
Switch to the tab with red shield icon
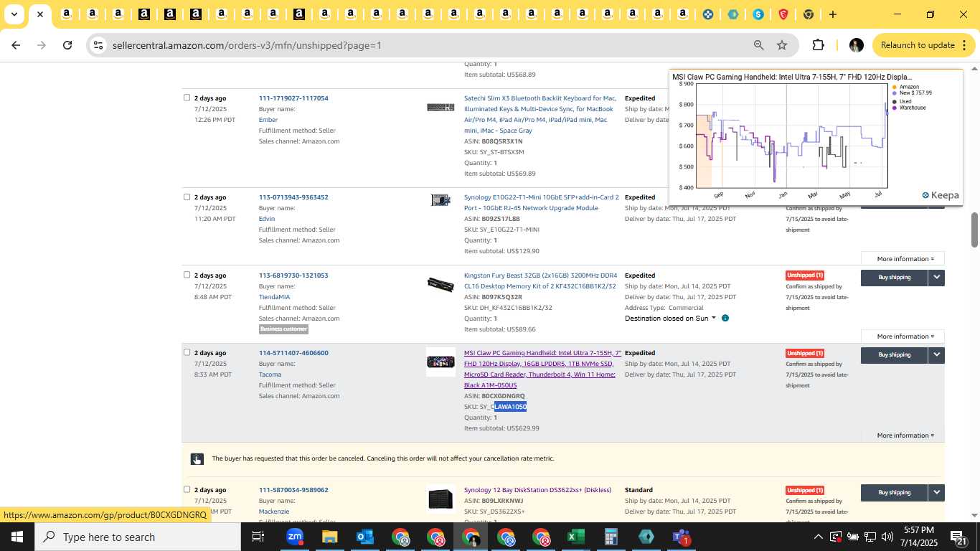point(783,14)
